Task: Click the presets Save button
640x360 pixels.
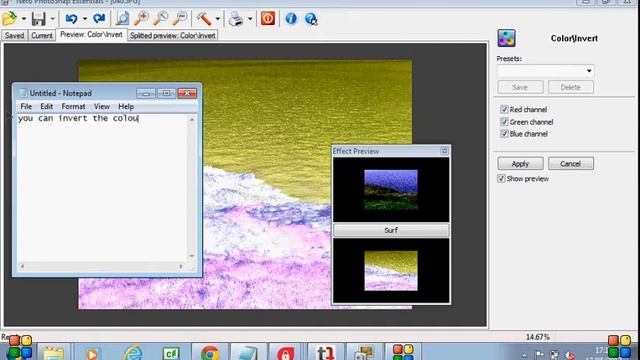Action: (x=520, y=87)
